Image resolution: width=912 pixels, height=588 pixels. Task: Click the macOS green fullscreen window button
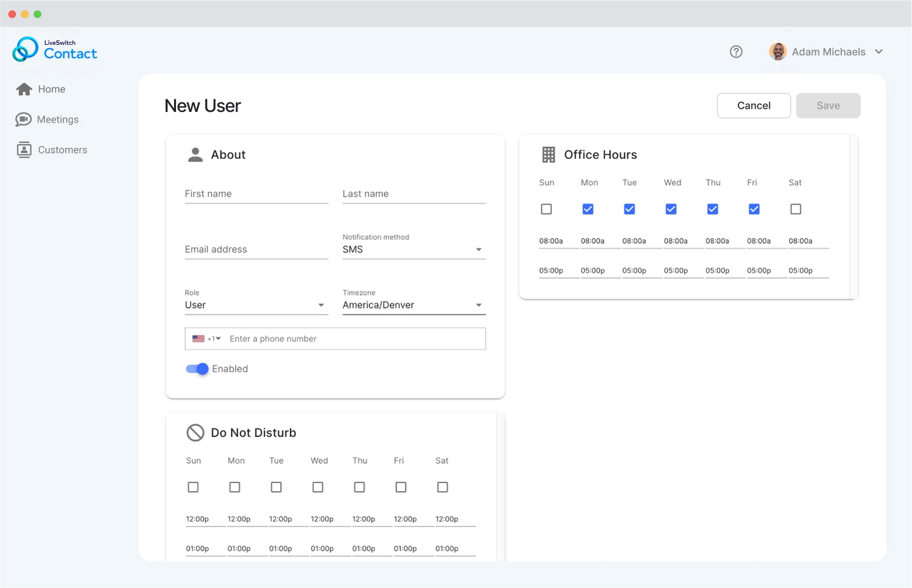pos(37,14)
